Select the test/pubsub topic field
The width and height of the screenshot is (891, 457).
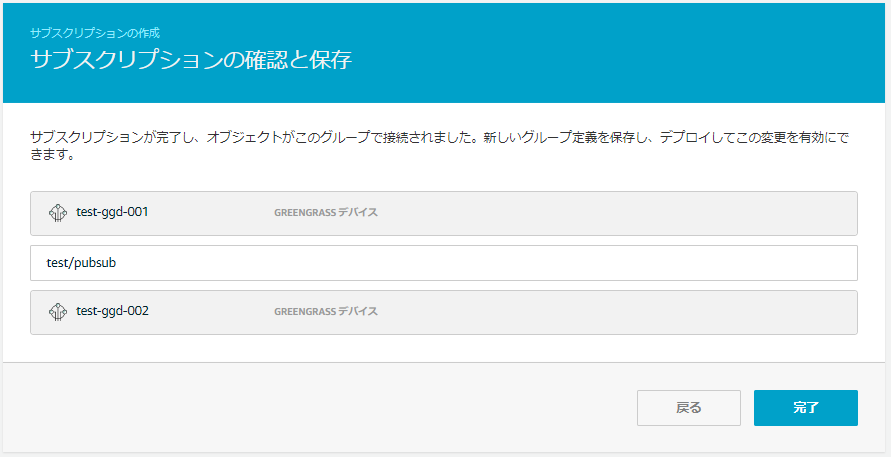pos(443,263)
